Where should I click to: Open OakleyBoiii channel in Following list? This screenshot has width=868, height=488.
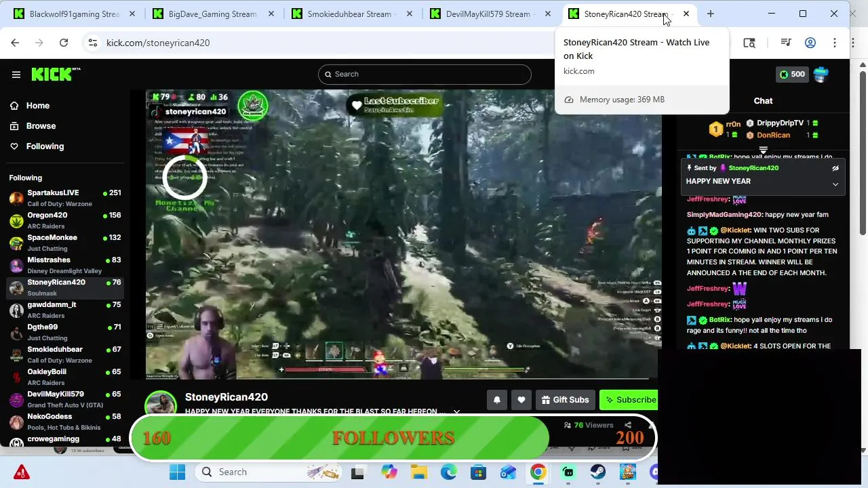pos(65,377)
